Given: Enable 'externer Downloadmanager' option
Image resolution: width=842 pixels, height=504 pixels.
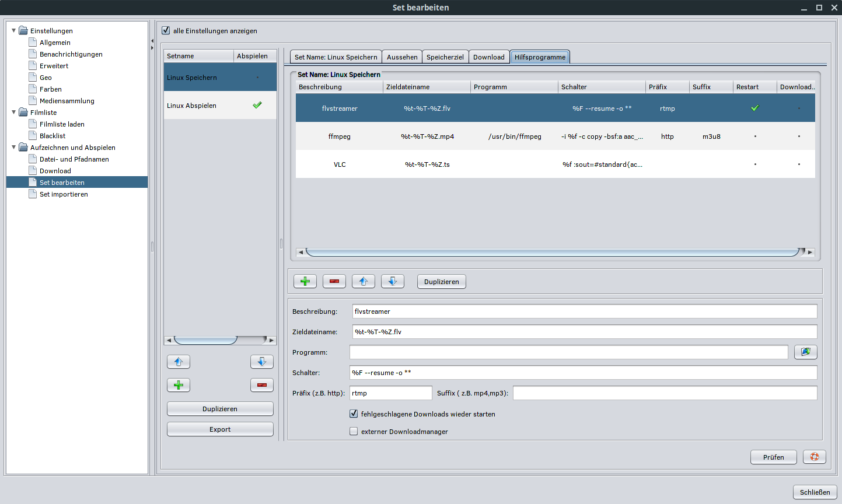Looking at the screenshot, I should 354,431.
